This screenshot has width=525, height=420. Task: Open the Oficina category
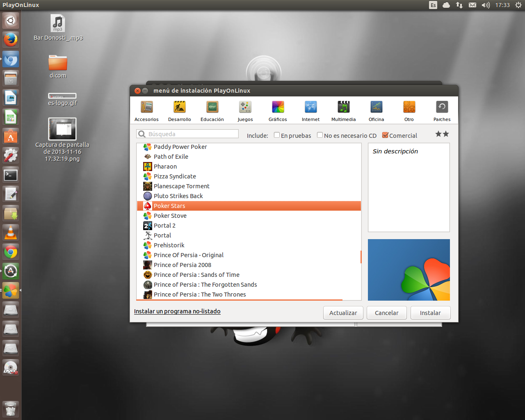376,111
